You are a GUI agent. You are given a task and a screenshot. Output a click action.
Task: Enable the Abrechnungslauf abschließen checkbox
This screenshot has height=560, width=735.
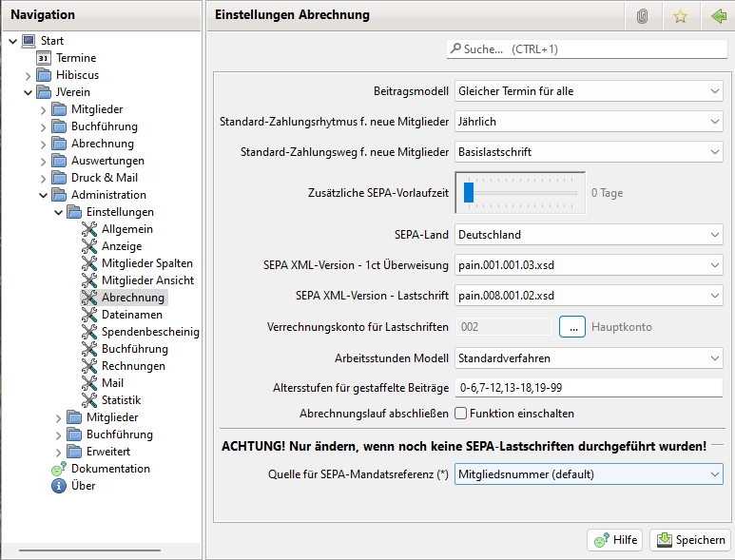pyautogui.click(x=461, y=414)
